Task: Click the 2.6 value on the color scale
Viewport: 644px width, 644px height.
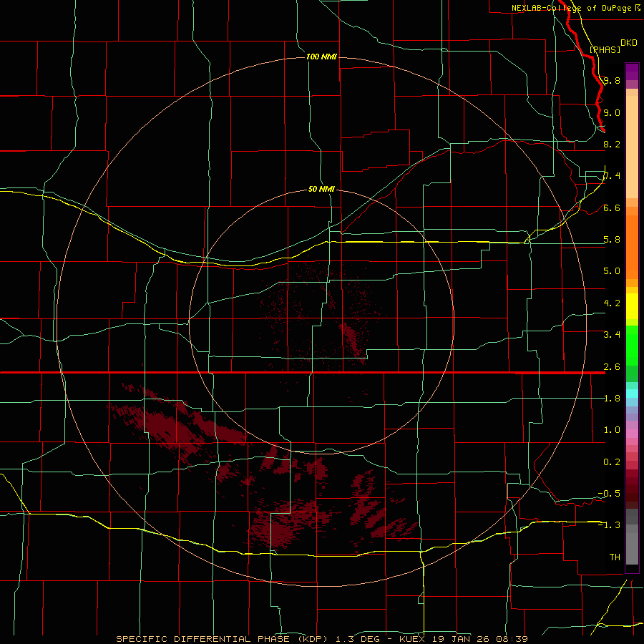Action: point(612,367)
